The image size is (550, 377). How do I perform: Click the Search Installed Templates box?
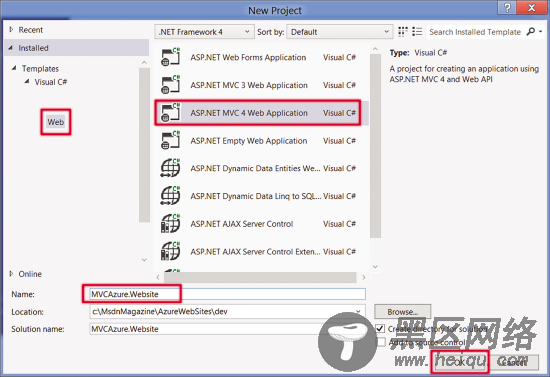pyautogui.click(x=475, y=32)
